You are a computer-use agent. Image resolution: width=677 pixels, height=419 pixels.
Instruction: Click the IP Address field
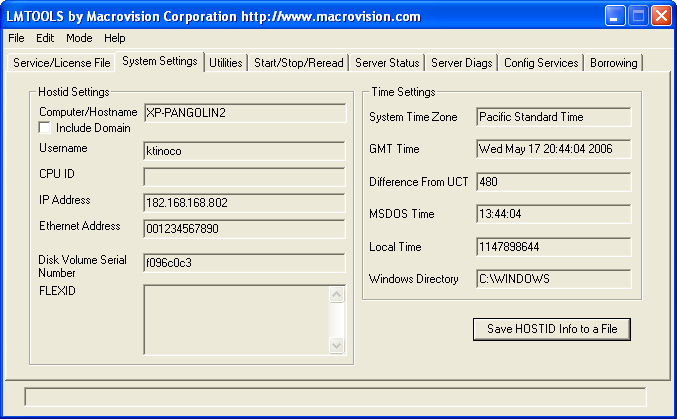tap(244, 203)
